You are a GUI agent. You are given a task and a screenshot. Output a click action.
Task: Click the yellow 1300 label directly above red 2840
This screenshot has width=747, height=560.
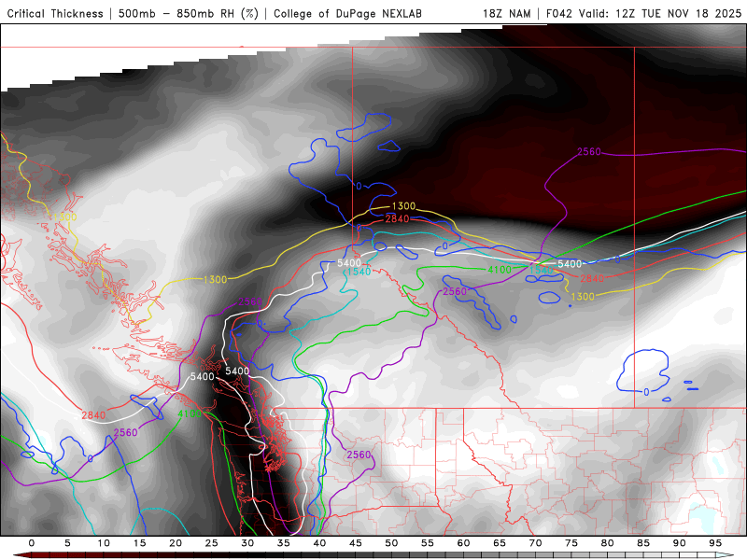pos(403,206)
